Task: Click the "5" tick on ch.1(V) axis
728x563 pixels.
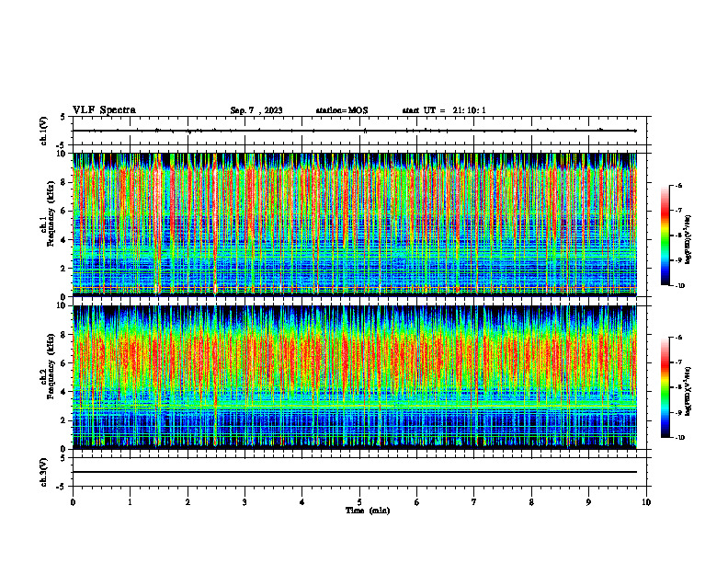Action: (x=64, y=117)
